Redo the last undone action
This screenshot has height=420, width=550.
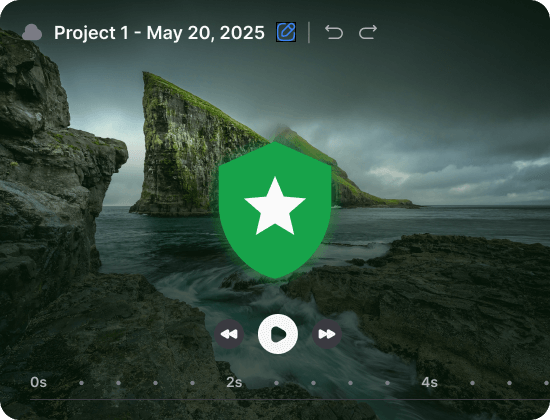pyautogui.click(x=368, y=32)
